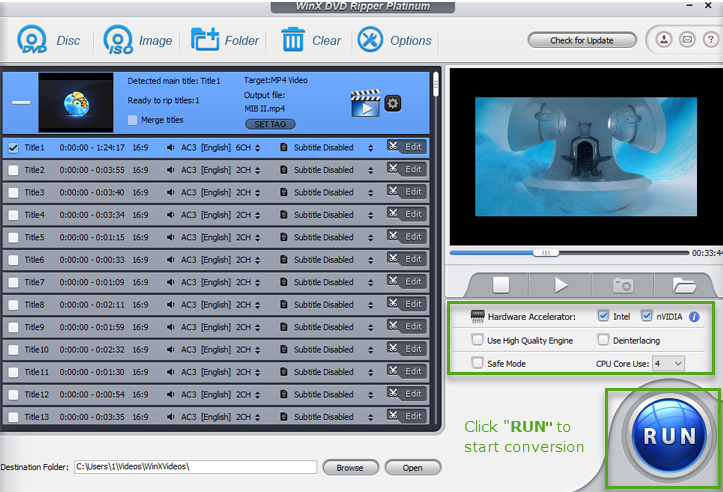Click Check for Update button
The width and height of the screenshot is (723, 492).
click(582, 40)
